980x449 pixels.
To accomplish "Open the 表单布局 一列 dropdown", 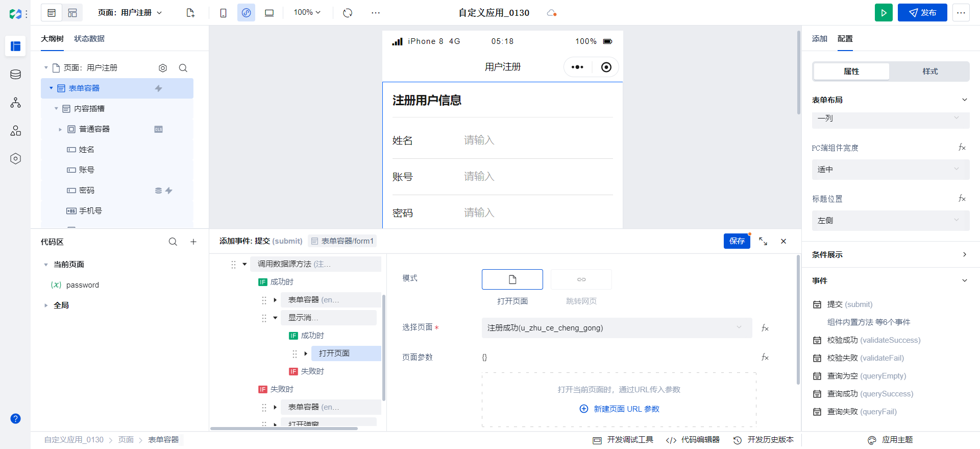I will coord(891,119).
